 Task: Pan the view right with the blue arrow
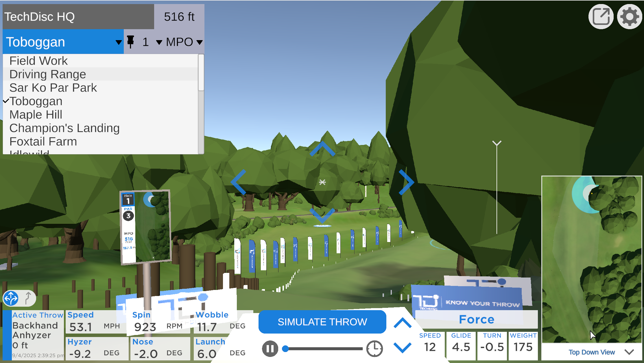tap(406, 182)
